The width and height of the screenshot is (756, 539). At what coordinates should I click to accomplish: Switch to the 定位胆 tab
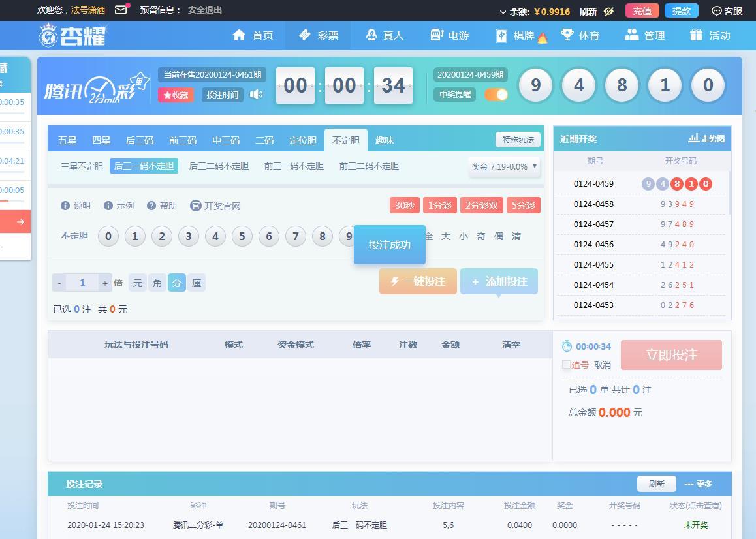[303, 140]
